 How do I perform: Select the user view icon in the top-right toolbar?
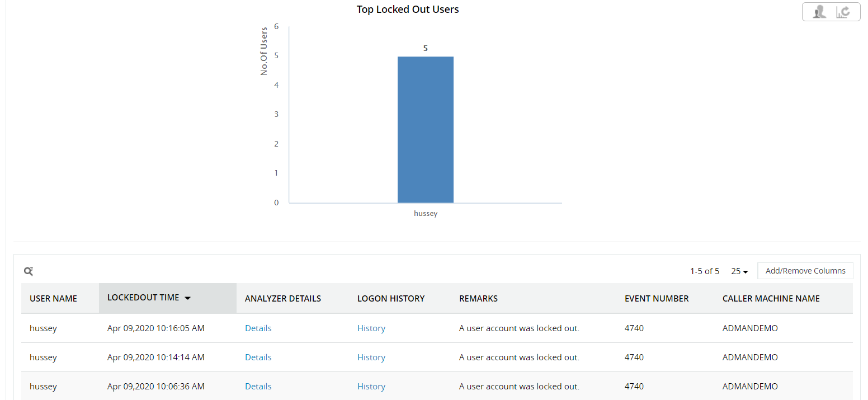click(x=818, y=11)
